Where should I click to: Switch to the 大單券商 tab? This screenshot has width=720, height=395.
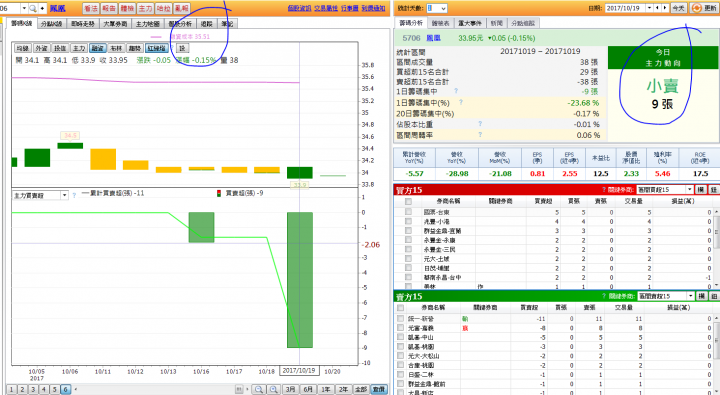coord(115,23)
